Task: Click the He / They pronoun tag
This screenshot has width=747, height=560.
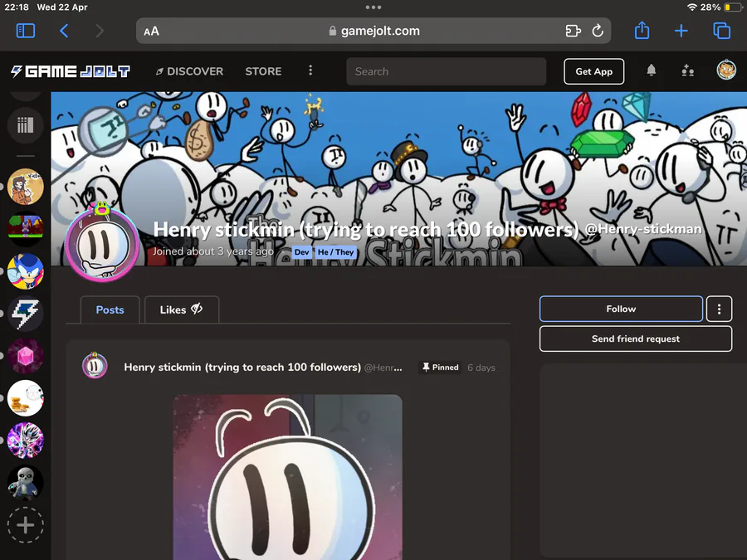Action: click(x=336, y=252)
